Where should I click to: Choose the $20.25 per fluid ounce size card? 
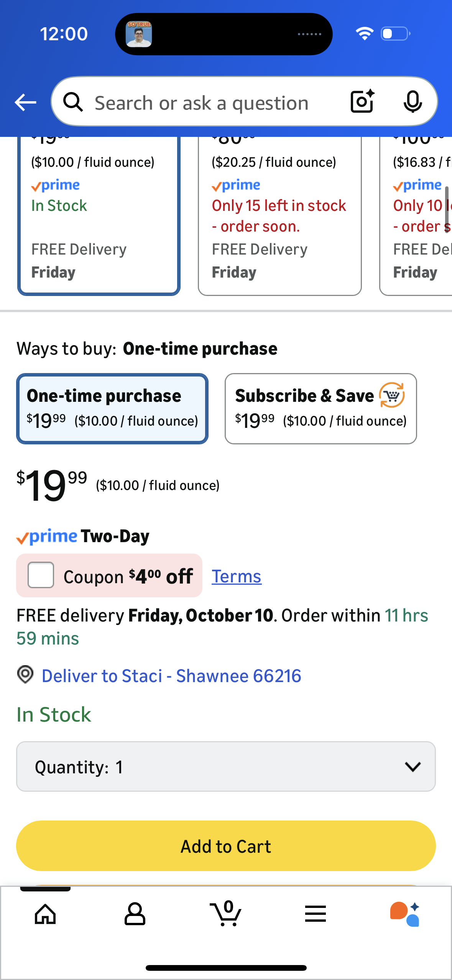point(279,215)
